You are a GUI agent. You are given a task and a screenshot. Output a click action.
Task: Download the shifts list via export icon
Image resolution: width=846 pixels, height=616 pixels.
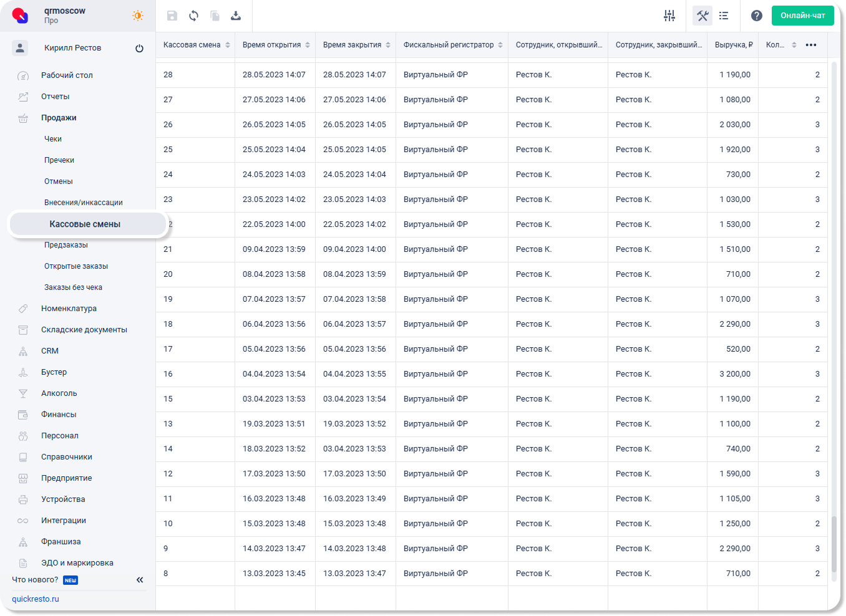tap(236, 16)
